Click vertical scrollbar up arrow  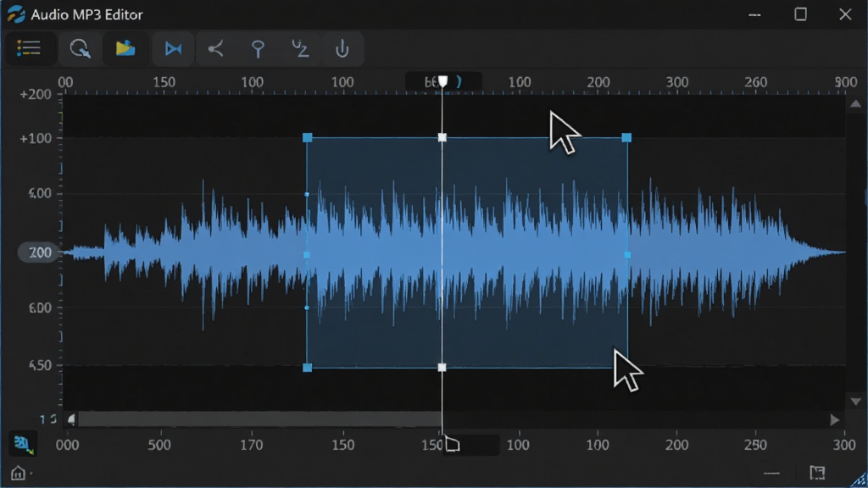tap(855, 104)
